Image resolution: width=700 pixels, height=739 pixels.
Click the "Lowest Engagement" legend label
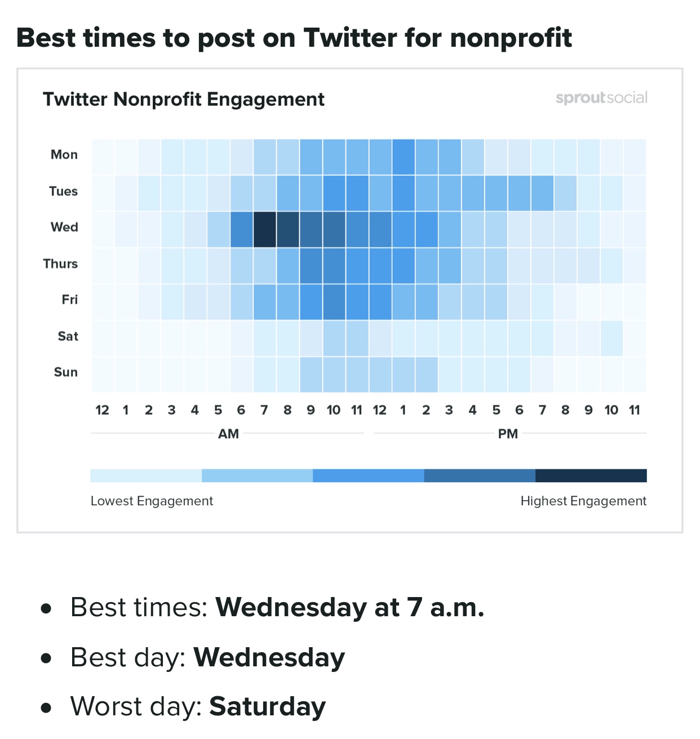(152, 501)
